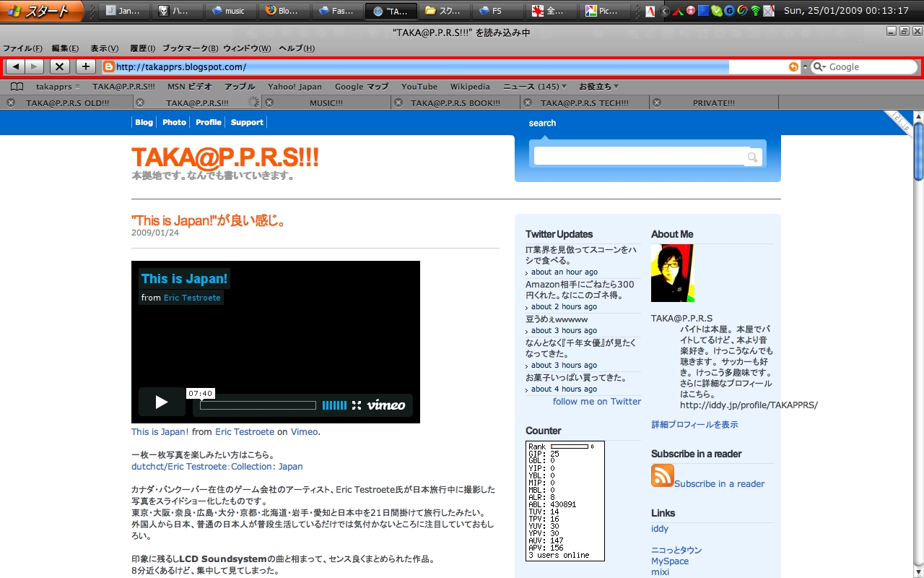This screenshot has width=924, height=578.
Task: Open the MySpace link in Links
Action: coord(670,561)
